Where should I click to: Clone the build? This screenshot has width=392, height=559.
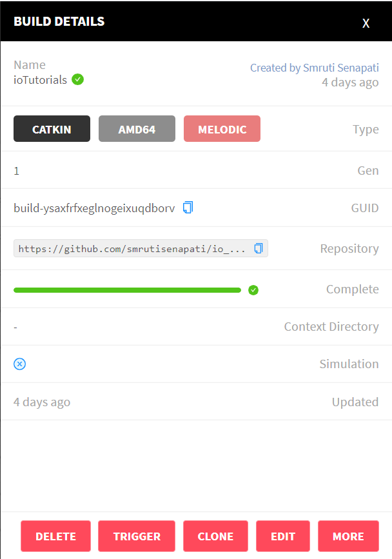215,536
